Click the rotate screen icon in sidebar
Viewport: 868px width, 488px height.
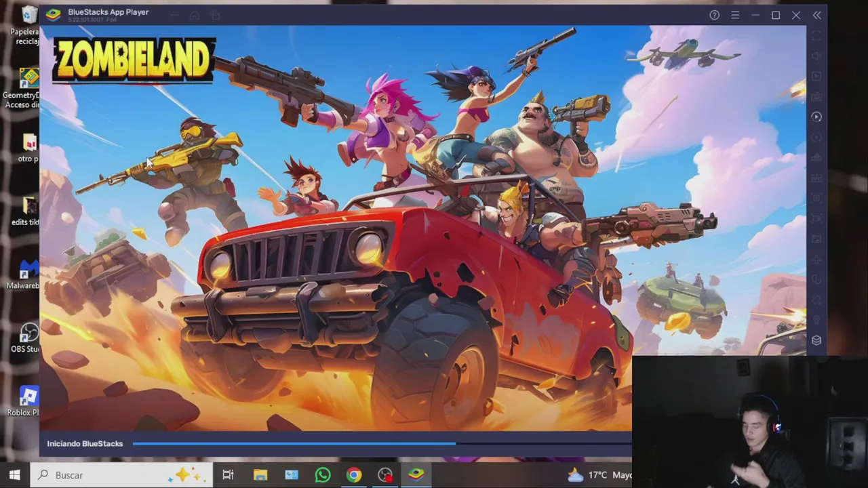point(816,279)
